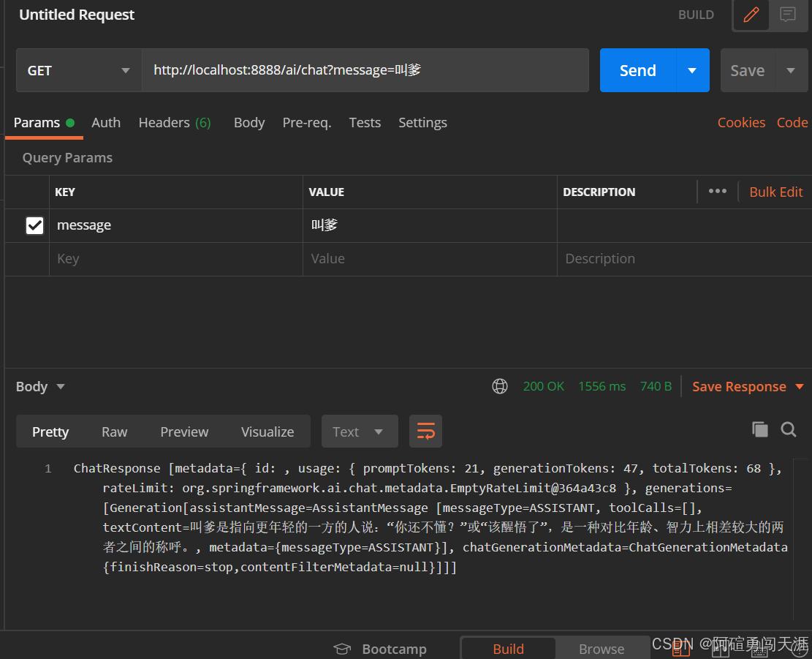Toggle the word wrap icon in response

coord(425,432)
